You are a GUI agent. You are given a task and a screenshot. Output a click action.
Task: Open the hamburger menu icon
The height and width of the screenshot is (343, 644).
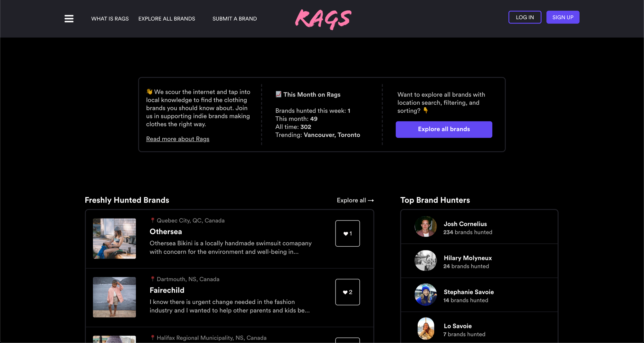pos(69,19)
